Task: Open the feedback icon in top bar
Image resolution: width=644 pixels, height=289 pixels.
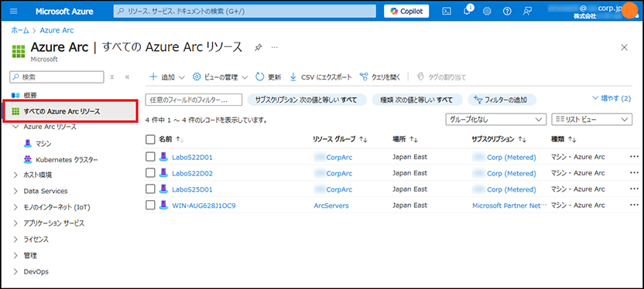Action: (x=528, y=12)
